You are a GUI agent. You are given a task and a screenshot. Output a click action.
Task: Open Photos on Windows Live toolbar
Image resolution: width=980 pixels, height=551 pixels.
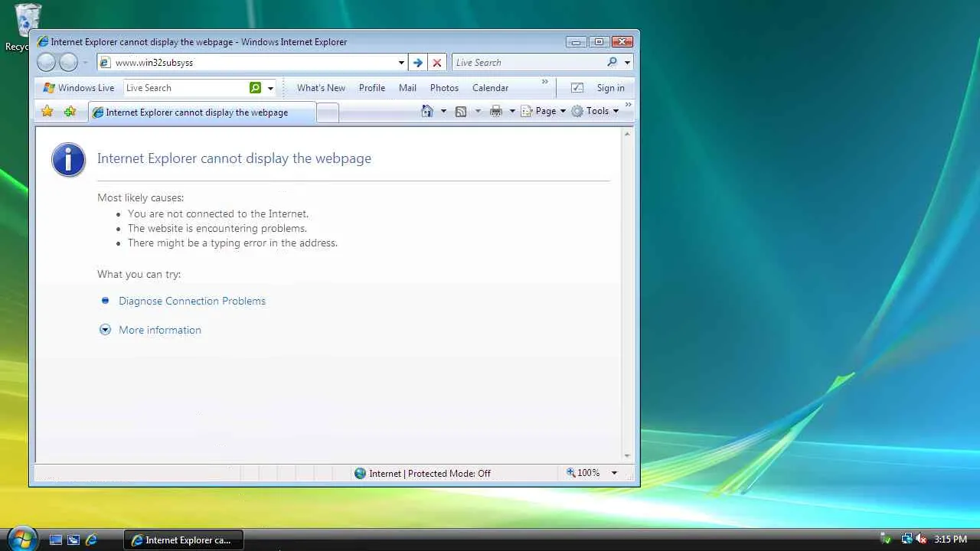[x=444, y=88]
